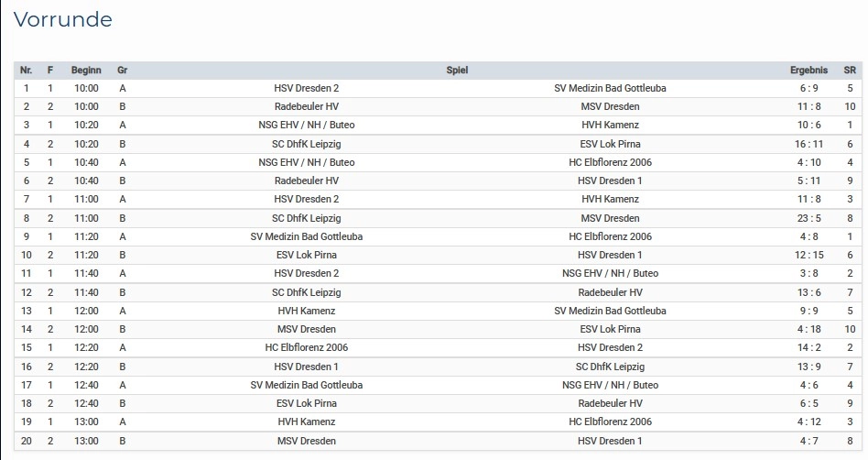Click result 4 : 6
The height and width of the screenshot is (460, 868).
pyautogui.click(x=808, y=385)
